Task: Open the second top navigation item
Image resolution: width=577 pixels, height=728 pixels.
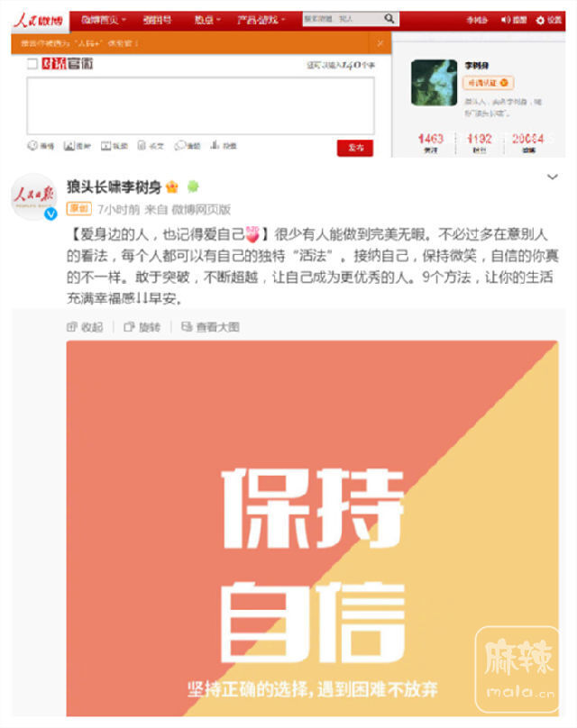Action: click(157, 20)
